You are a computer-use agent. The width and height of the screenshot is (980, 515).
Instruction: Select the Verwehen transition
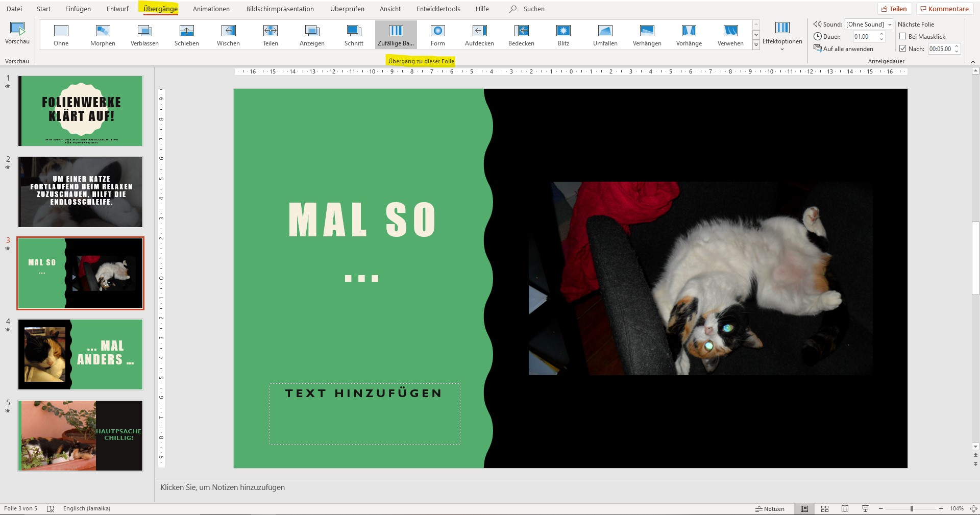730,35
